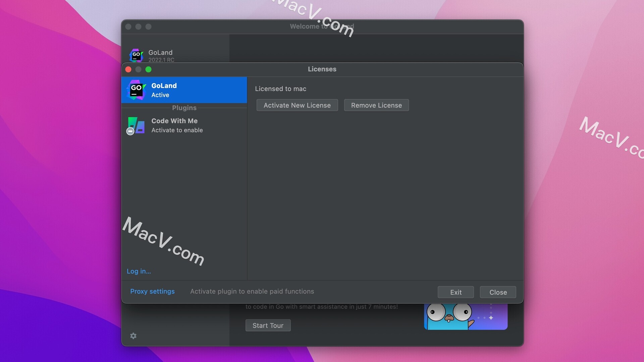Click the GoLand settings gear icon
The height and width of the screenshot is (362, 644).
click(133, 336)
